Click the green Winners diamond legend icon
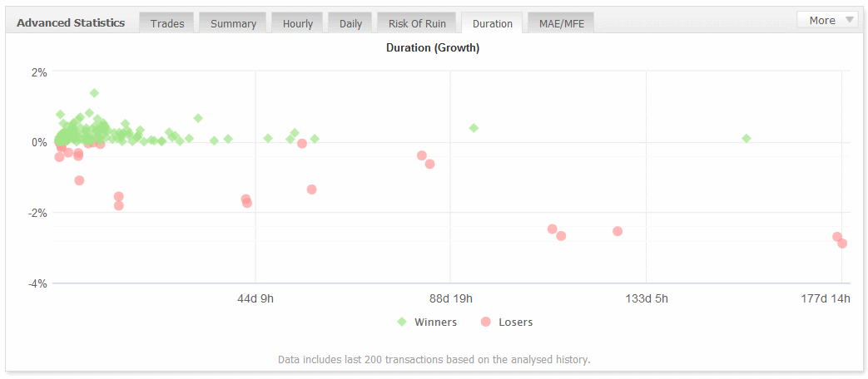Viewport: 868px width, 379px height. point(402,322)
